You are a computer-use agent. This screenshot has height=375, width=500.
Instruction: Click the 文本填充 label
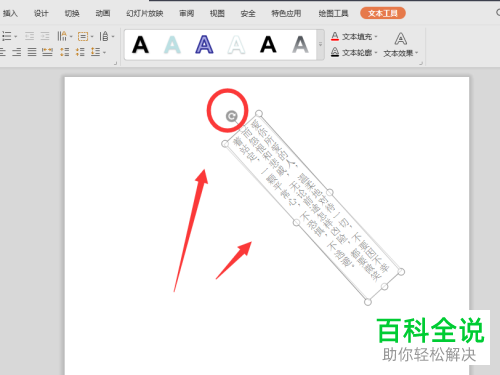click(x=357, y=36)
